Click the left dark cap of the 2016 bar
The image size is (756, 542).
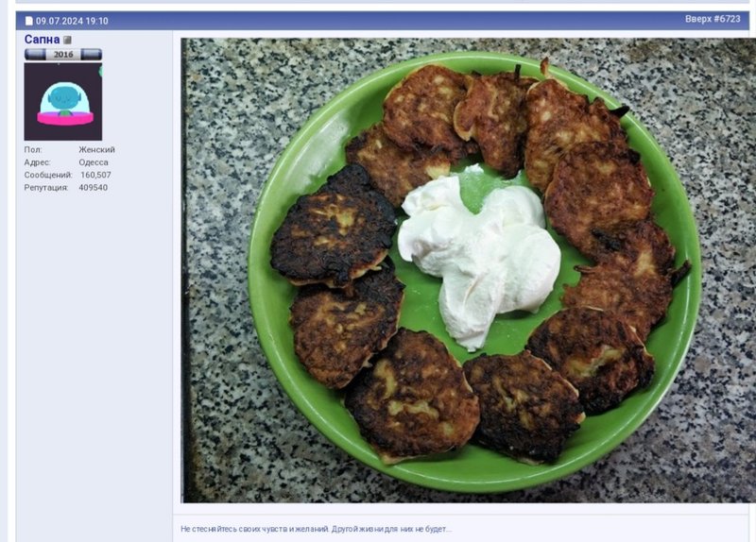click(x=35, y=54)
